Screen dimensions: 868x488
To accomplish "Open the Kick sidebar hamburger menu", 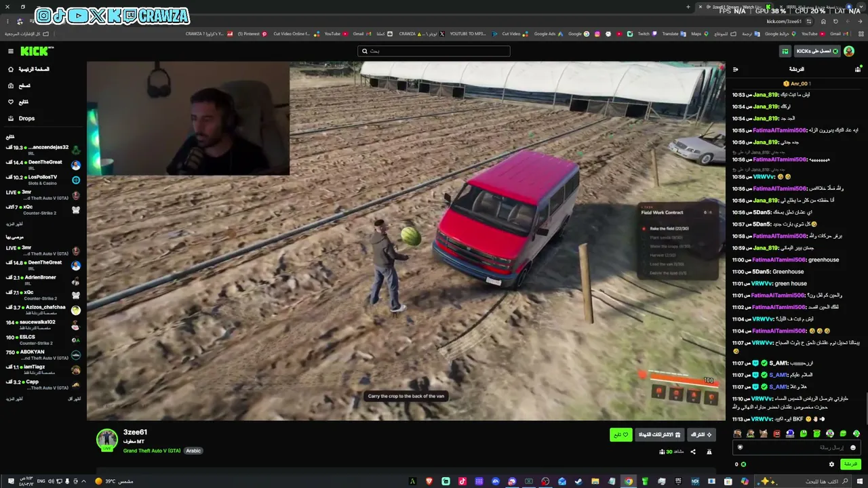I will [x=11, y=51].
